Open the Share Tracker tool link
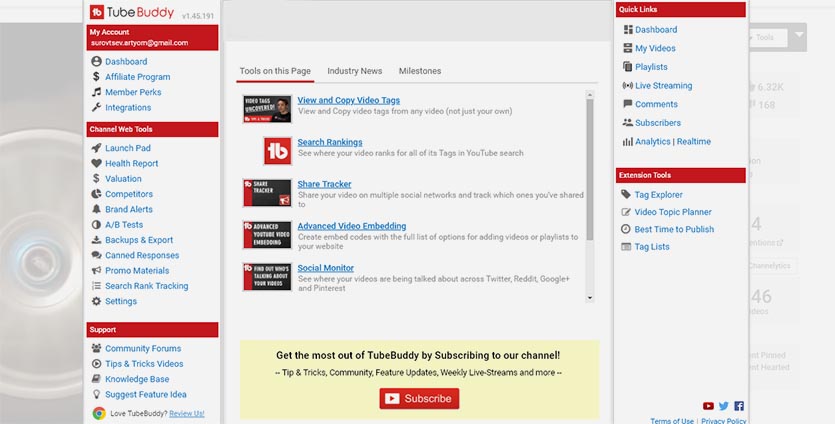The width and height of the screenshot is (835, 424). [324, 184]
